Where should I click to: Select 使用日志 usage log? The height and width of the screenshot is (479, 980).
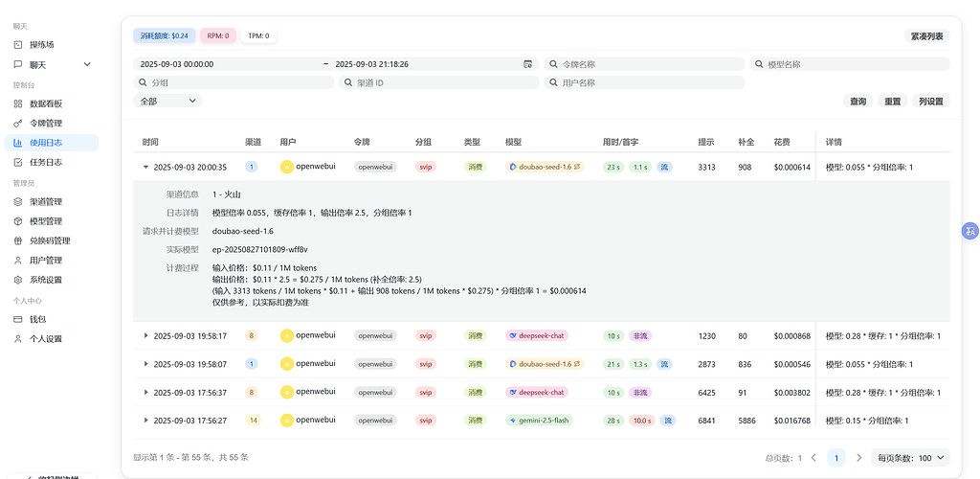[52, 143]
